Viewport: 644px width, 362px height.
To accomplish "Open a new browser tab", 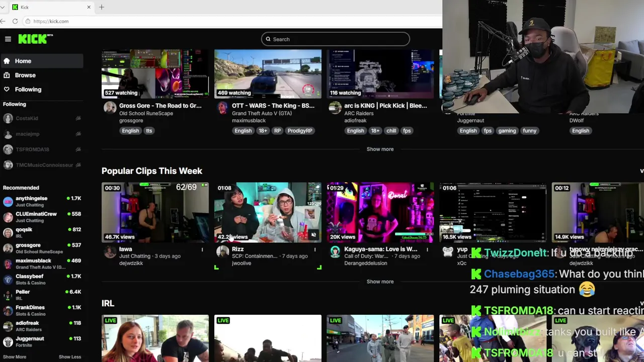I will [102, 7].
